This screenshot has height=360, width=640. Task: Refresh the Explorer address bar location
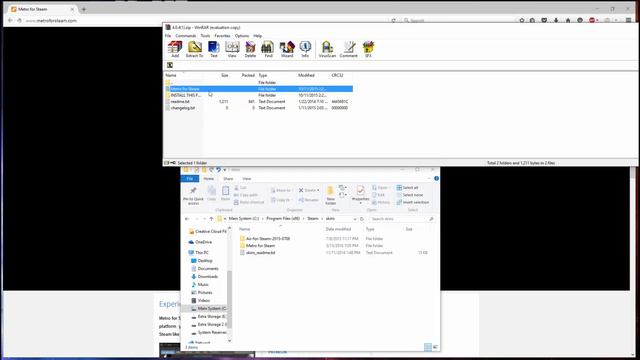(x=362, y=219)
